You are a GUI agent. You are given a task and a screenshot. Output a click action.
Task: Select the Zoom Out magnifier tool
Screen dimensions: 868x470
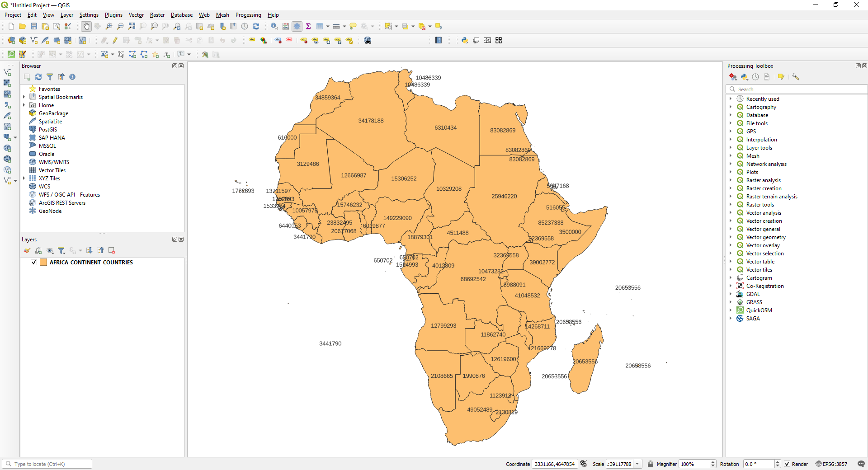pos(120,27)
